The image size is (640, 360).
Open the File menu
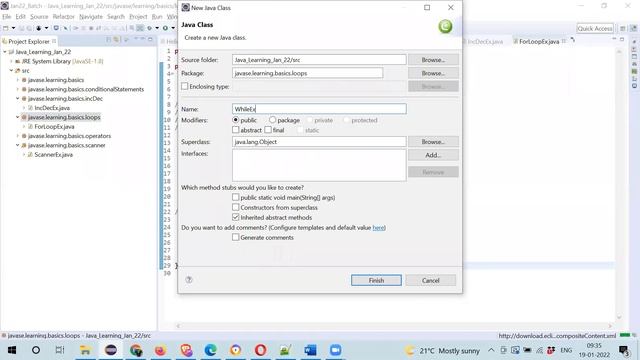[x=7, y=17]
